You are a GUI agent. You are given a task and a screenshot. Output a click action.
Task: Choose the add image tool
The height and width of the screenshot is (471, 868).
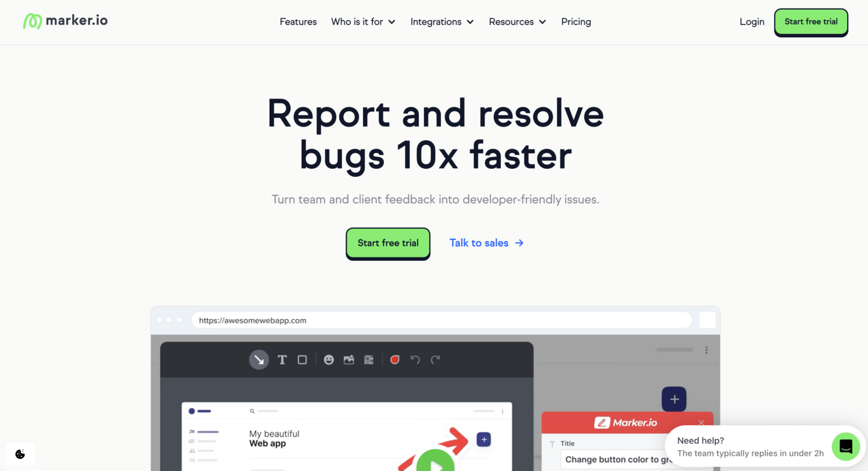(349, 360)
